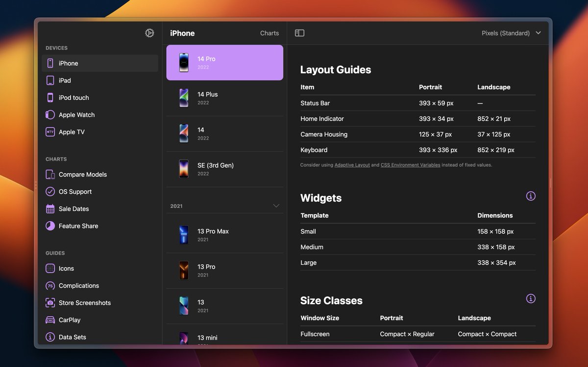588x367 pixels.
Task: Open the settings gear icon
Action: 149,33
